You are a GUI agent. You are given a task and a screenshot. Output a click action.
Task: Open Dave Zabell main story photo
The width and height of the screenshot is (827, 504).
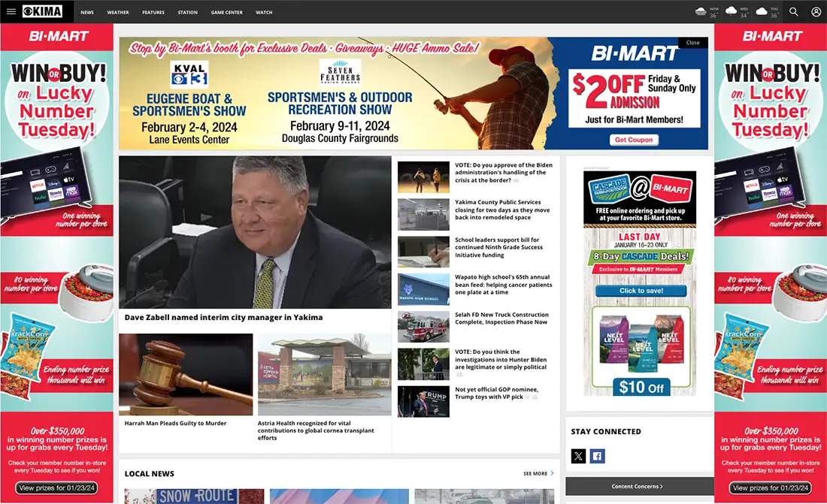click(x=256, y=232)
